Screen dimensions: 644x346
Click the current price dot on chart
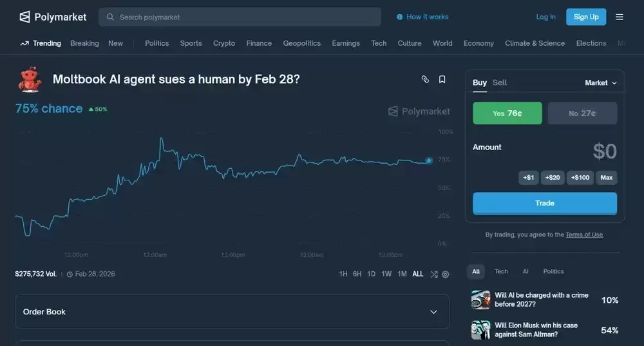click(429, 160)
